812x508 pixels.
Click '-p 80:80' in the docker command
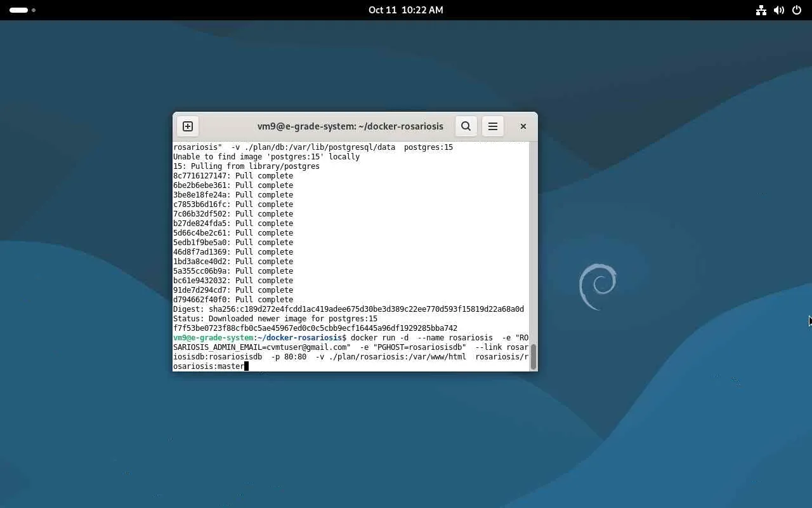pyautogui.click(x=289, y=357)
